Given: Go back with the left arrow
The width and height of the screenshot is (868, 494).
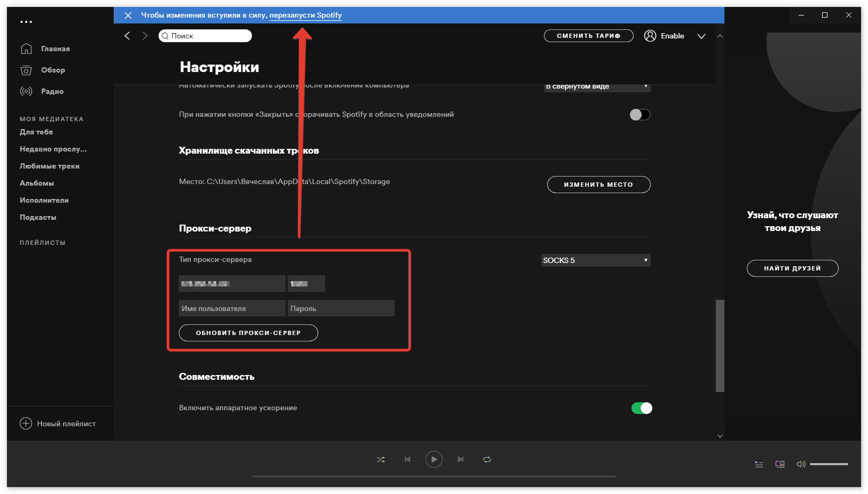Looking at the screenshot, I should click(127, 36).
